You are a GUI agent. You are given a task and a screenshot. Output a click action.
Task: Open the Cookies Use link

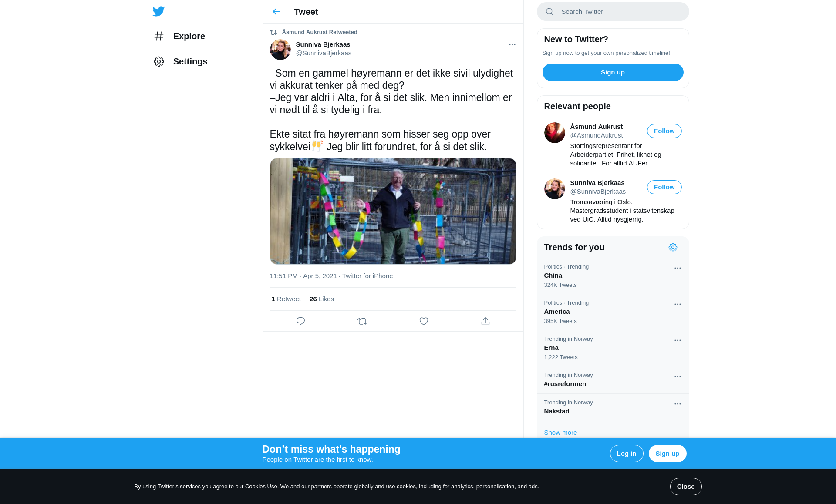tap(261, 487)
